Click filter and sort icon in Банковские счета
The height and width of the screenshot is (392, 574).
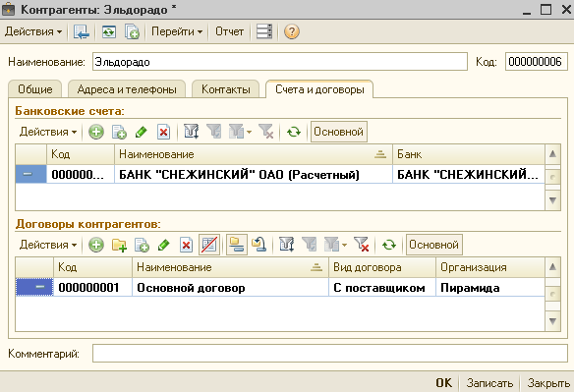coord(191,132)
